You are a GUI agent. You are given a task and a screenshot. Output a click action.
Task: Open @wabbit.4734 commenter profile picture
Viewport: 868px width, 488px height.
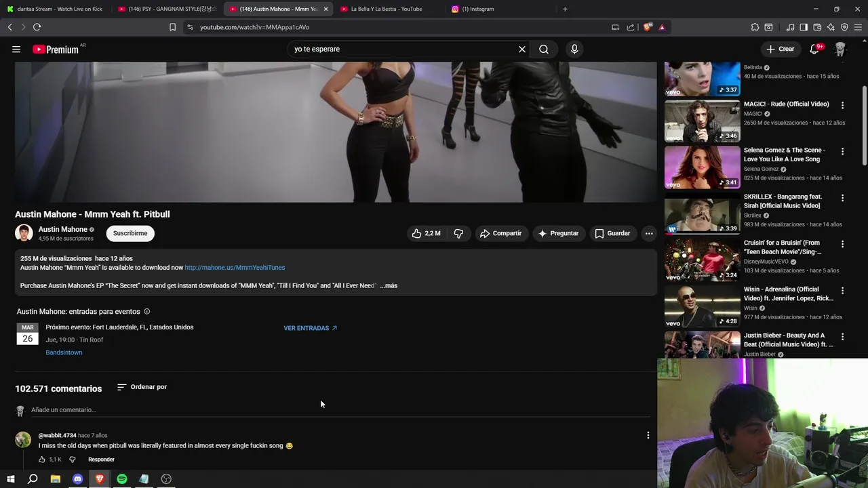23,439
